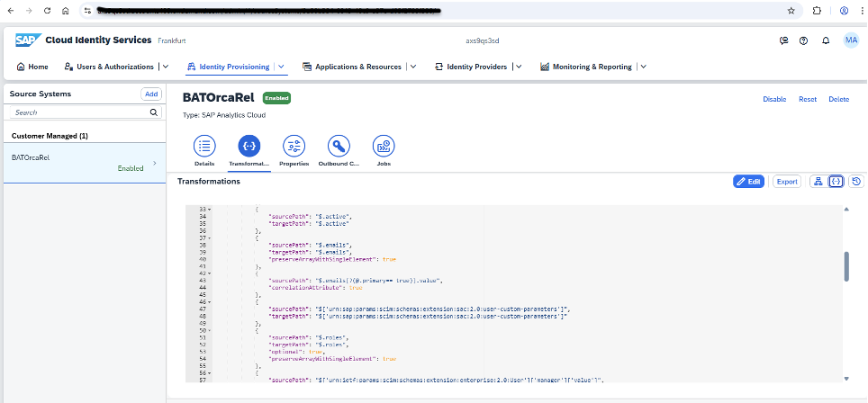
Task: Reload the current page
Action: click(x=47, y=11)
